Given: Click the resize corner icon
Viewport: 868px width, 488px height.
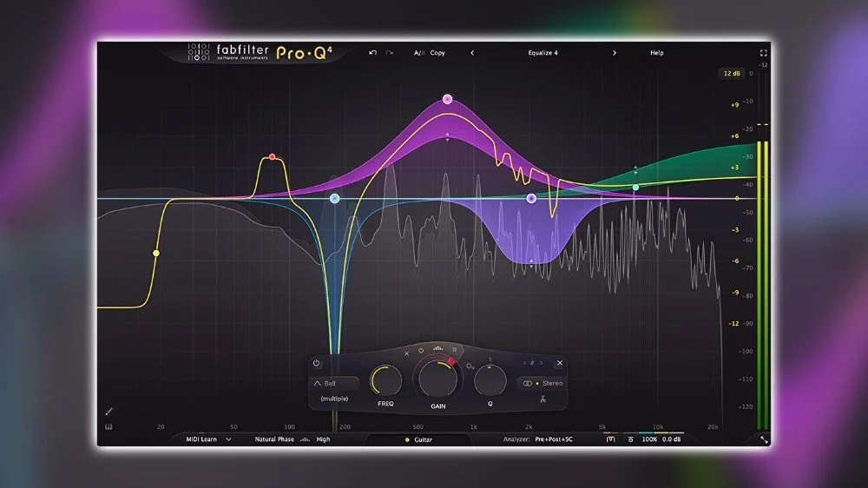Looking at the screenshot, I should tap(764, 440).
